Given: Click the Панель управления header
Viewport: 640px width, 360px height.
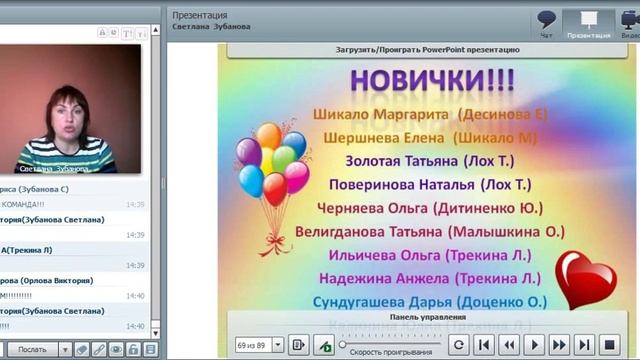Looking at the screenshot, I should [x=427, y=317].
